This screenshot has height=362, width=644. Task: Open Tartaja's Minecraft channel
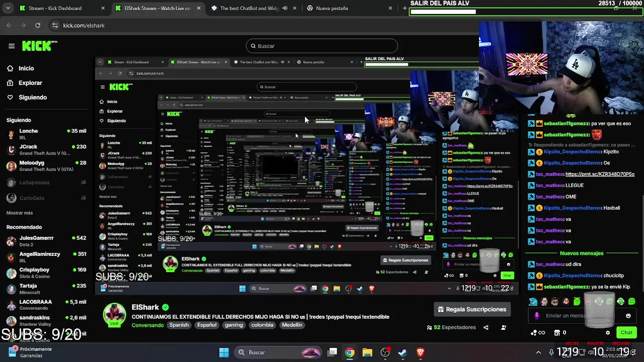click(46, 289)
